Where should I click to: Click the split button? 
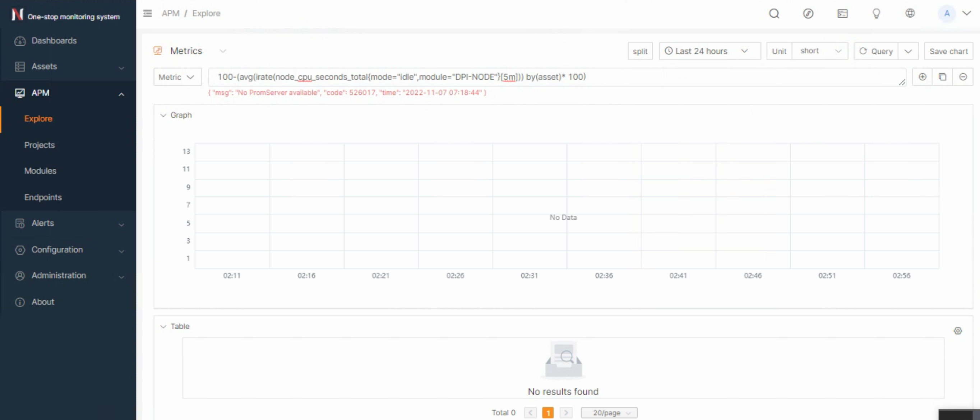tap(640, 51)
